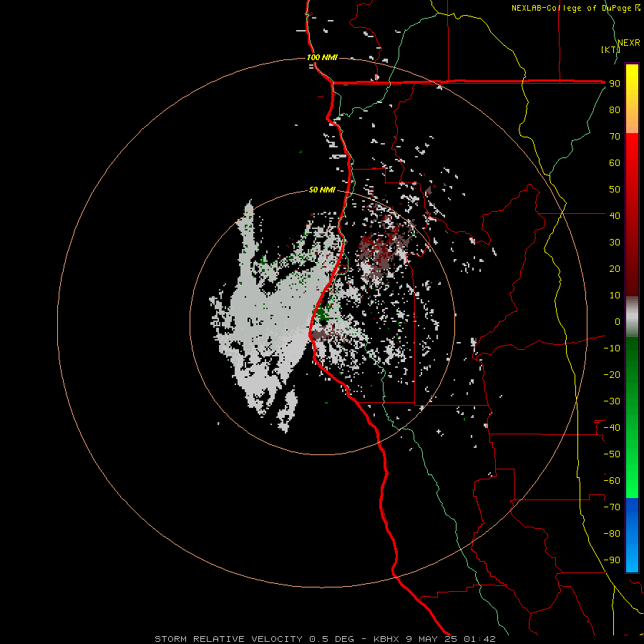Screen dimensions: 644x644
Task: Click the "-40" scale value
Action: pos(612,428)
